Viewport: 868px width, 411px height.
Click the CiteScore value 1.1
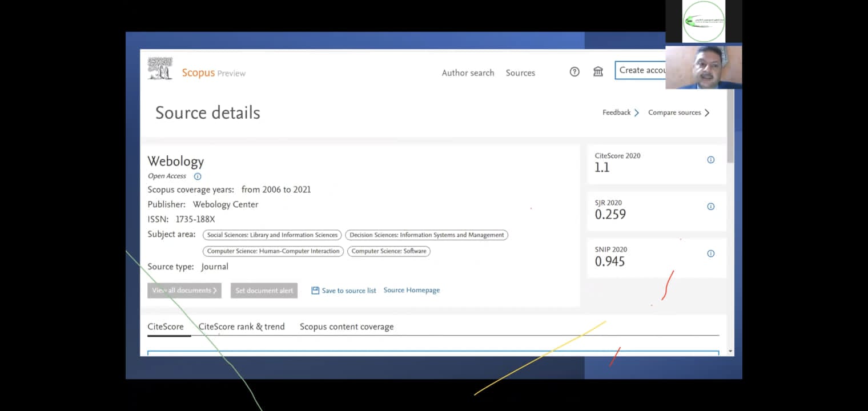(602, 168)
